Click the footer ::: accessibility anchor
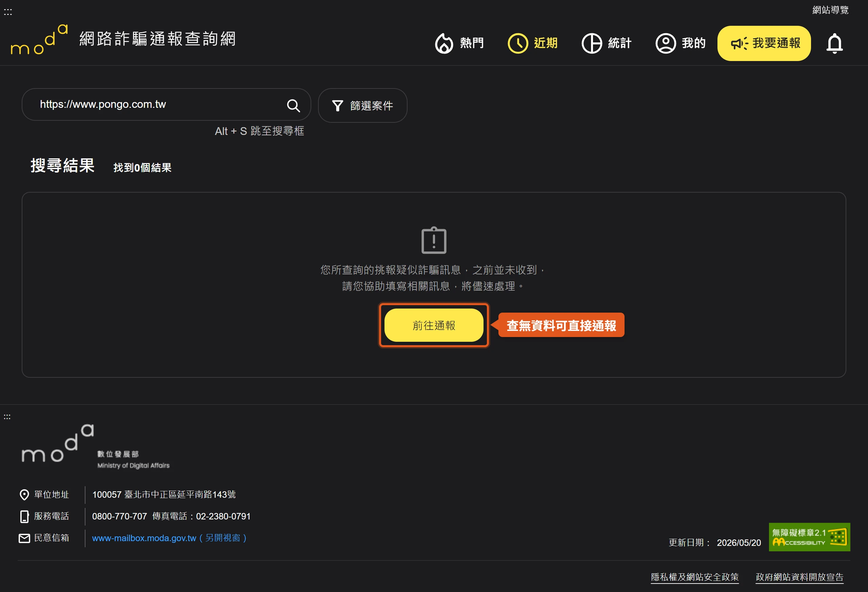The image size is (868, 592). [x=7, y=417]
